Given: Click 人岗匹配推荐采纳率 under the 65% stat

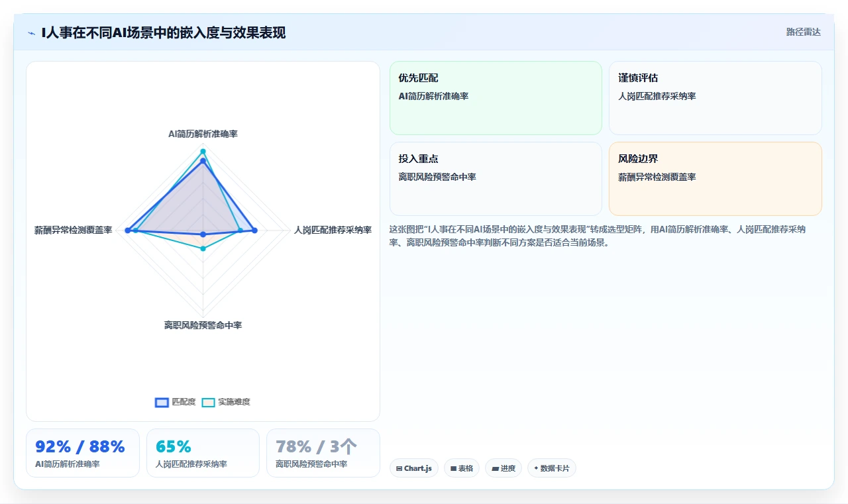Looking at the screenshot, I should coord(191,464).
